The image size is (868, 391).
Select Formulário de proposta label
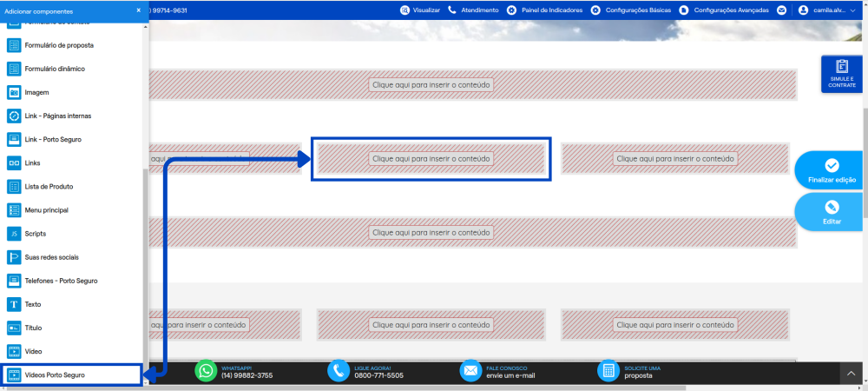59,45
